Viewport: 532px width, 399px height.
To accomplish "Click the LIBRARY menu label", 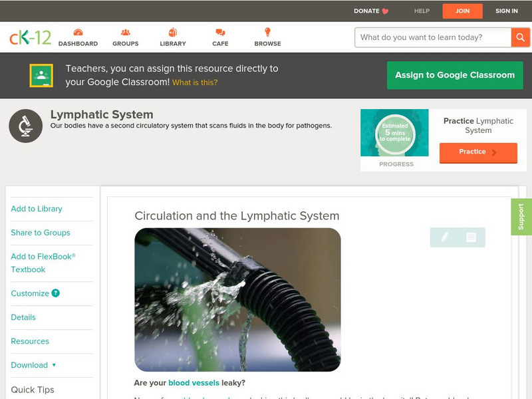I will pyautogui.click(x=173, y=43).
